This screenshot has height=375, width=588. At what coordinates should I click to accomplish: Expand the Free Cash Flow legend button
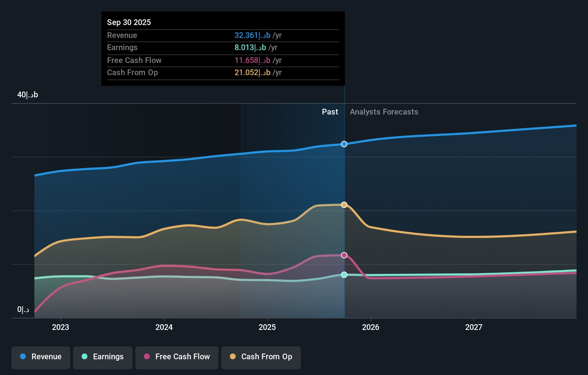click(x=177, y=357)
